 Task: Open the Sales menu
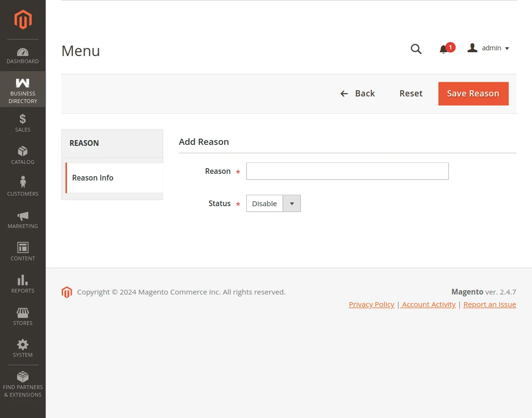coord(23,123)
